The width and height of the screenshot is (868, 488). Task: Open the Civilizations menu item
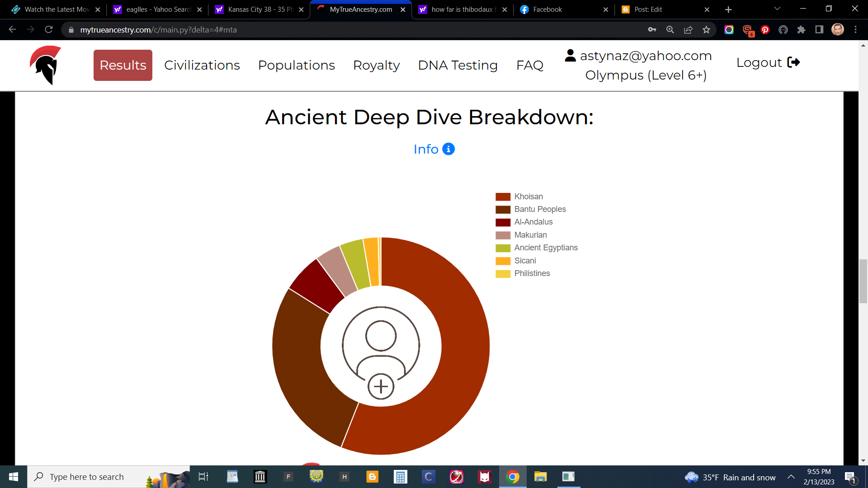202,65
